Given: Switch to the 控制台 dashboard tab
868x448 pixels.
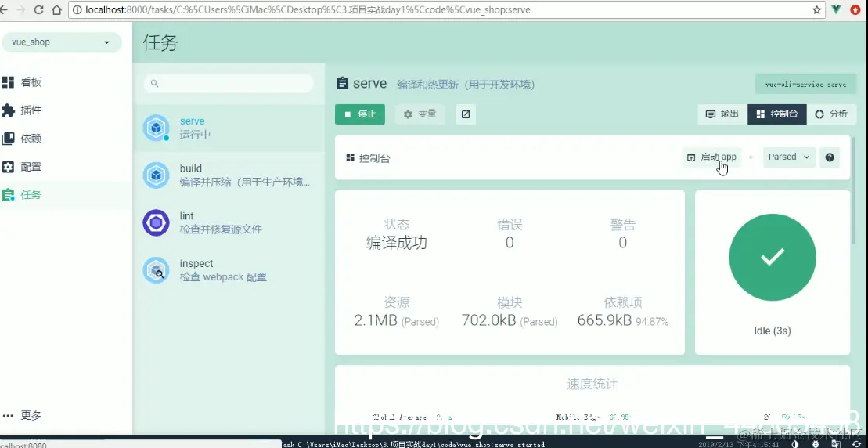Looking at the screenshot, I should coord(777,114).
